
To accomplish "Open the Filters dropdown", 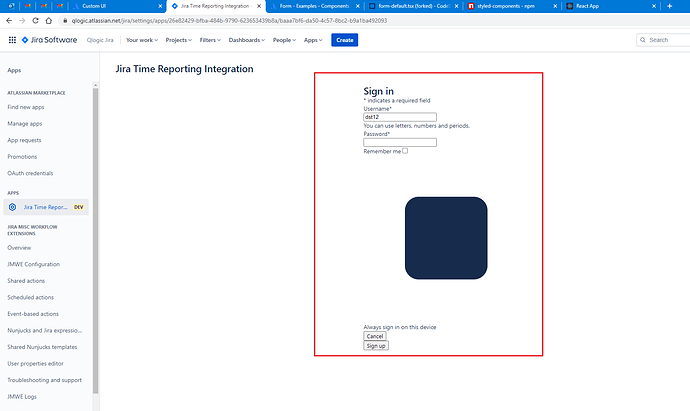I will click(x=210, y=40).
